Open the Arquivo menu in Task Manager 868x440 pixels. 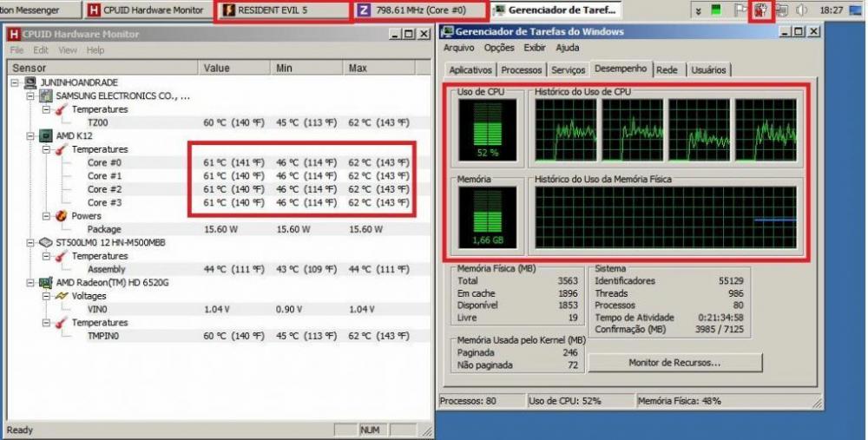tap(459, 48)
